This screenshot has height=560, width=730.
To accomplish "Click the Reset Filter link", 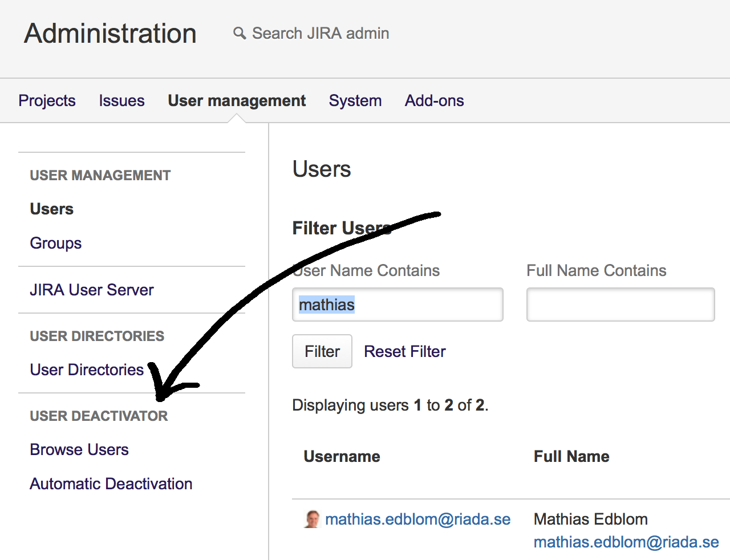I will [x=405, y=351].
